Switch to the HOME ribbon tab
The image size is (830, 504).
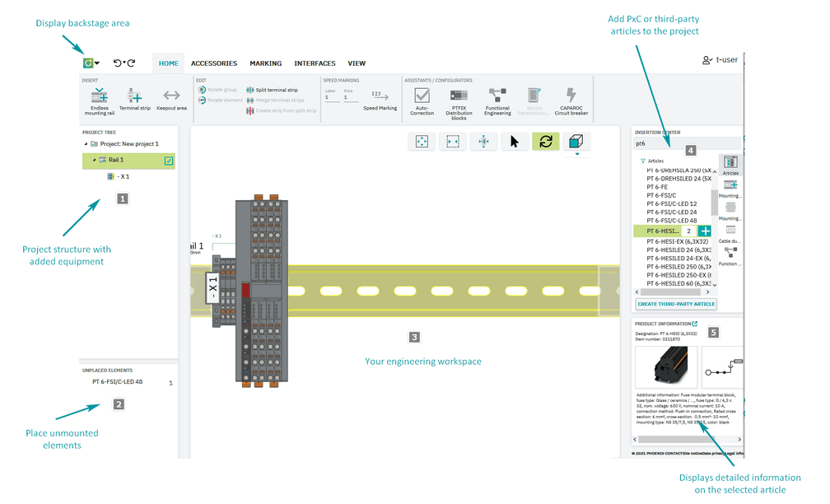click(168, 63)
